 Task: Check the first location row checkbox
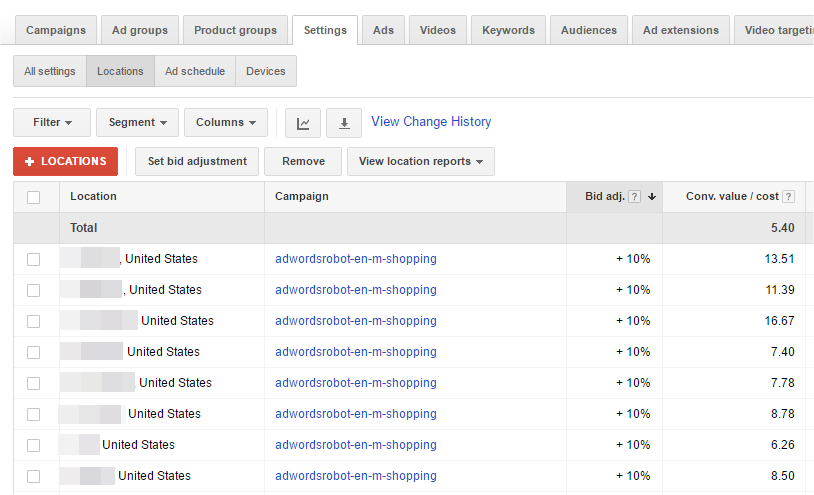click(34, 259)
